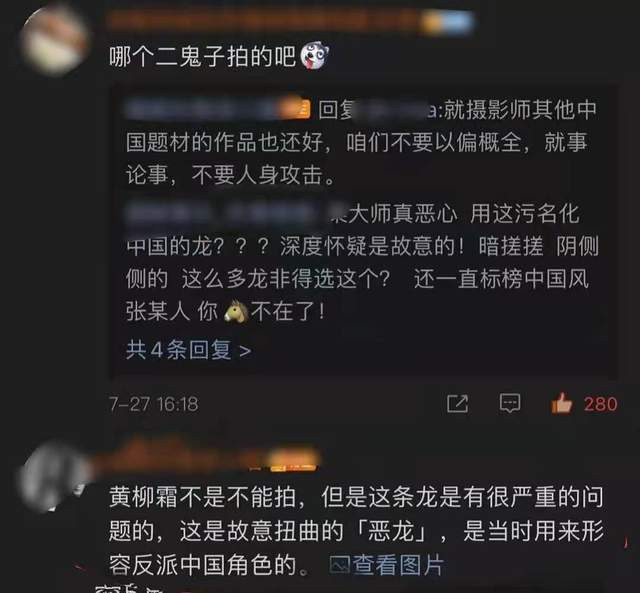The height and width of the screenshot is (593, 640).
Task: Select the comment beginning with 黄柳霜不是不能拍
Action: click(356, 531)
